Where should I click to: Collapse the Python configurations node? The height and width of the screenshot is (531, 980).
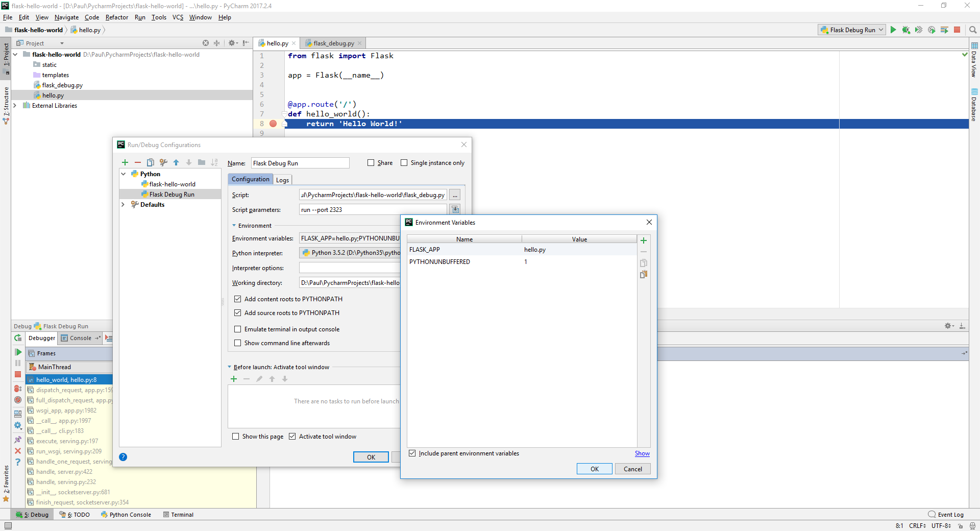point(124,174)
